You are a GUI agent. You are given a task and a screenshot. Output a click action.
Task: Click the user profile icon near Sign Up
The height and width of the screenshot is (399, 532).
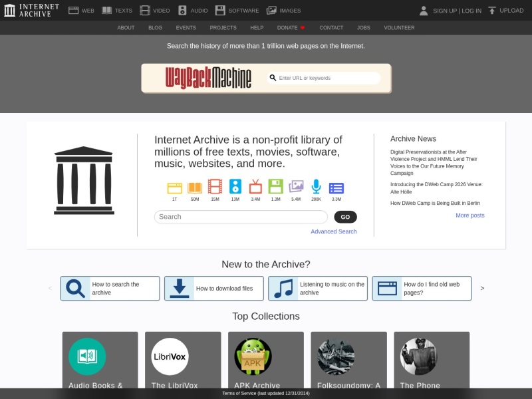coord(424,10)
